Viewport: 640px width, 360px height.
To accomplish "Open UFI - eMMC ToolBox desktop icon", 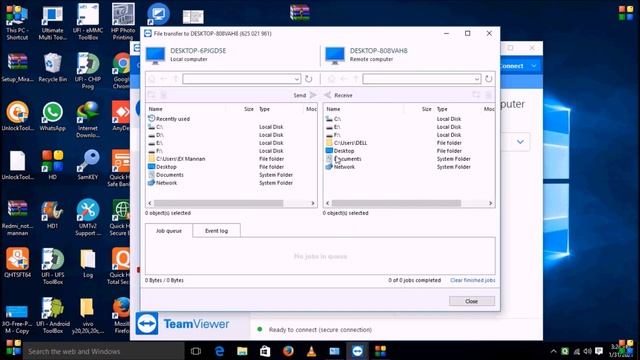I will [88, 22].
